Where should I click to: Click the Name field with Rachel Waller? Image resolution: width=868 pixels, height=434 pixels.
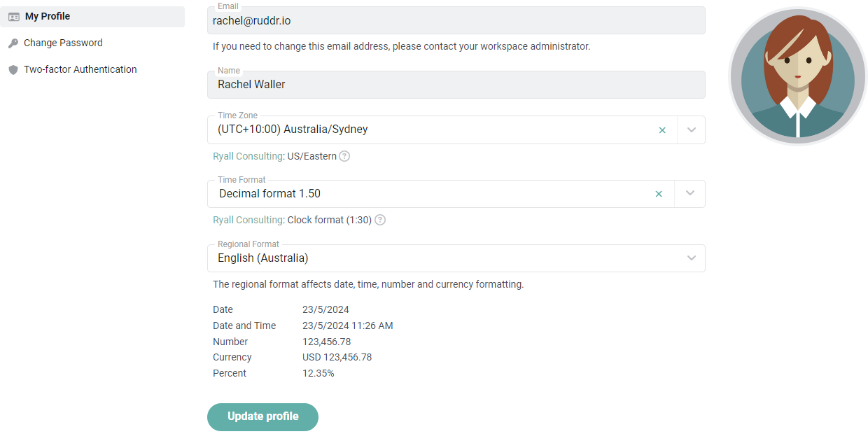point(456,85)
